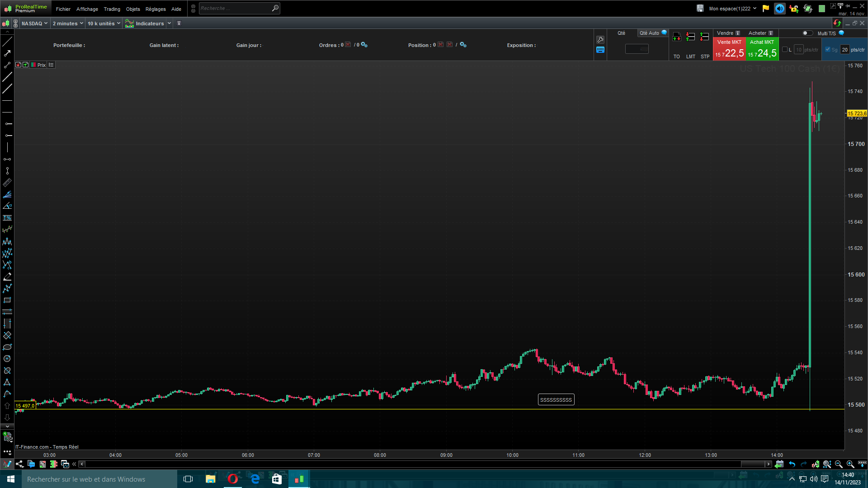Screen dimensions: 868x488
Task: Toggle the Multi T/S switch
Action: click(807, 33)
